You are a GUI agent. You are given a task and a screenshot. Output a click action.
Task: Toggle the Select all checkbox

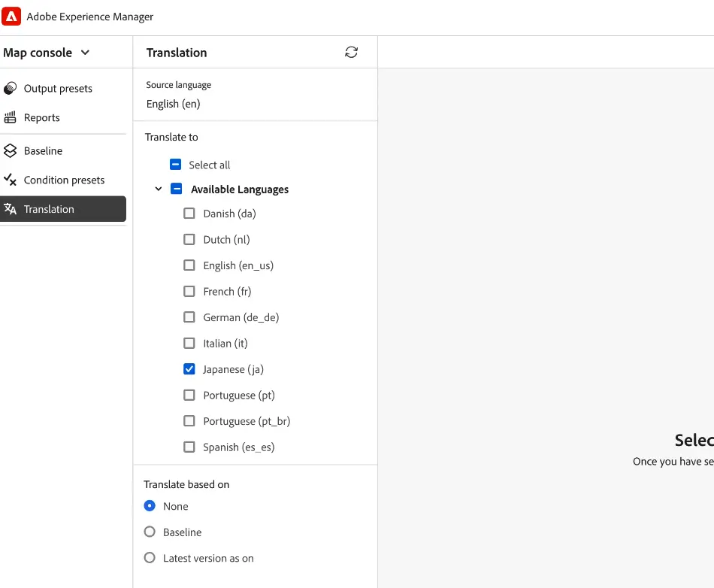point(175,165)
